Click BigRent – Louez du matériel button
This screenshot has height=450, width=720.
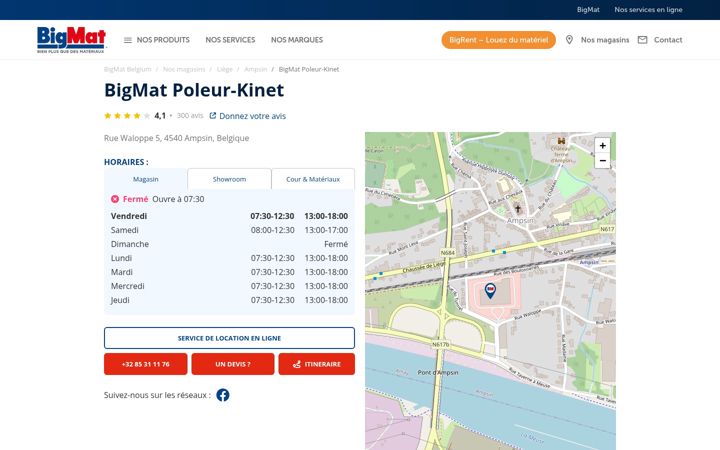[499, 40]
